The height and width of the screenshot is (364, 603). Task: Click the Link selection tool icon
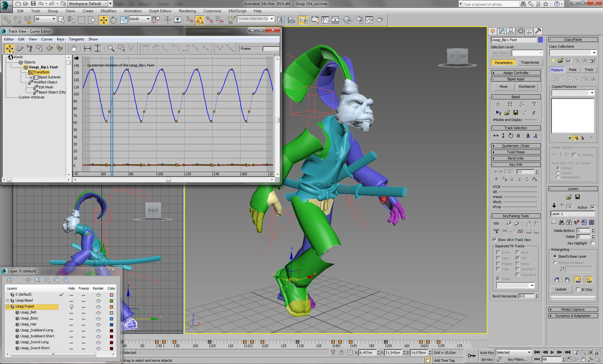tap(7, 20)
